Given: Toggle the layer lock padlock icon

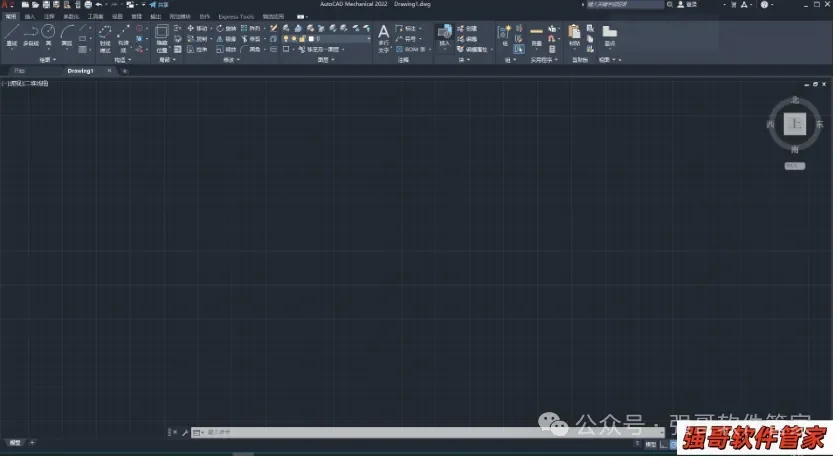Looking at the screenshot, I should (302, 39).
